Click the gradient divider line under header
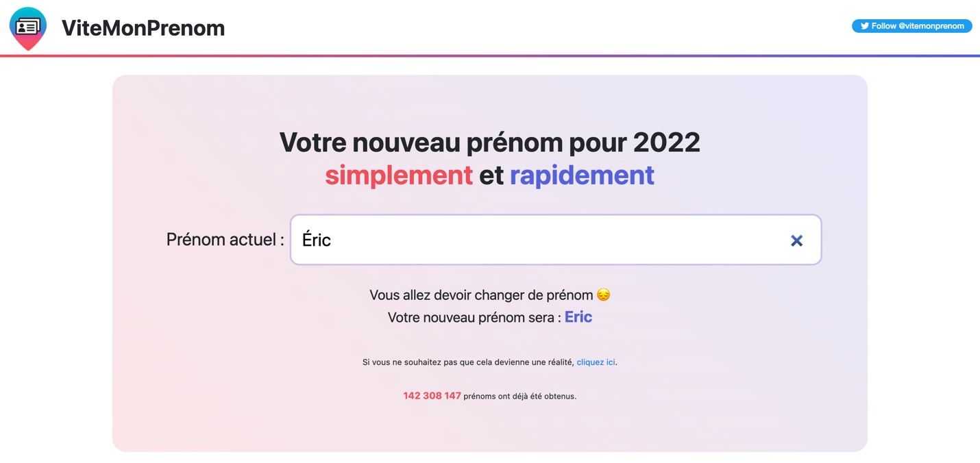Screen dimensions: 980x463 coord(490,56)
